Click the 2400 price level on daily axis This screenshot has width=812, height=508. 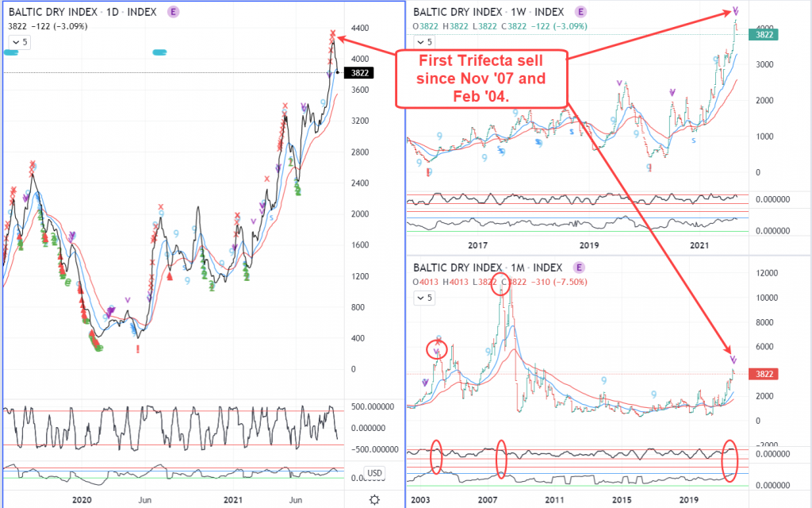(360, 183)
